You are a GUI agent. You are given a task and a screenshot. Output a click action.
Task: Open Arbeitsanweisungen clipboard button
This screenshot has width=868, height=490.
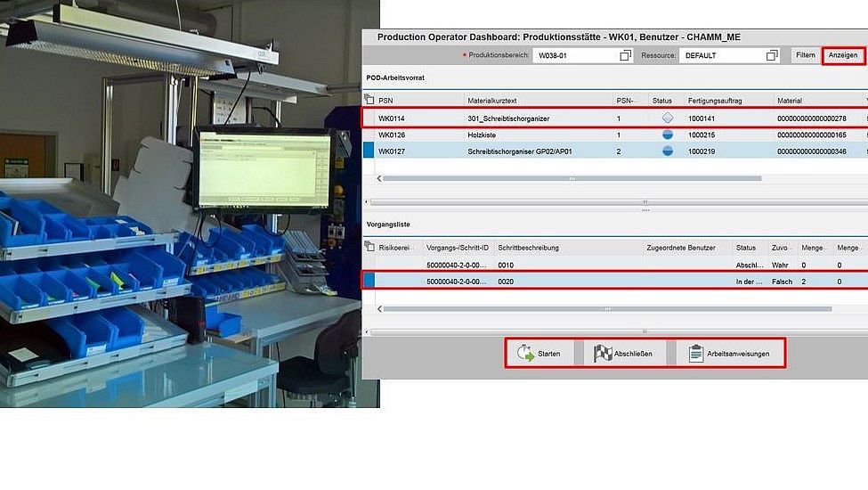(x=728, y=354)
